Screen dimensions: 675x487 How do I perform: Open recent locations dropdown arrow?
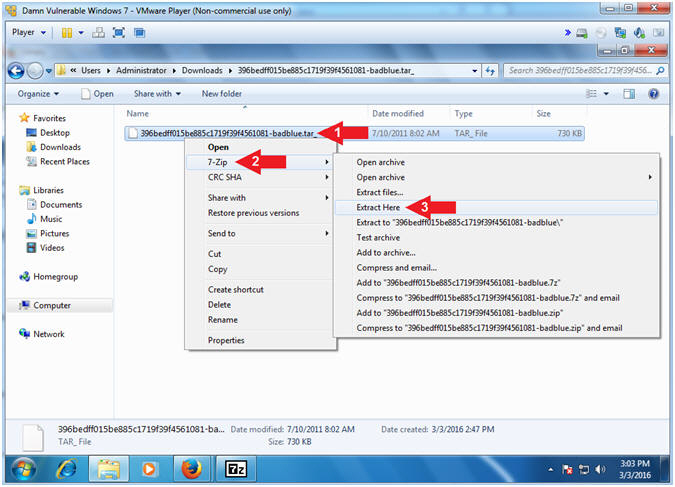click(48, 71)
